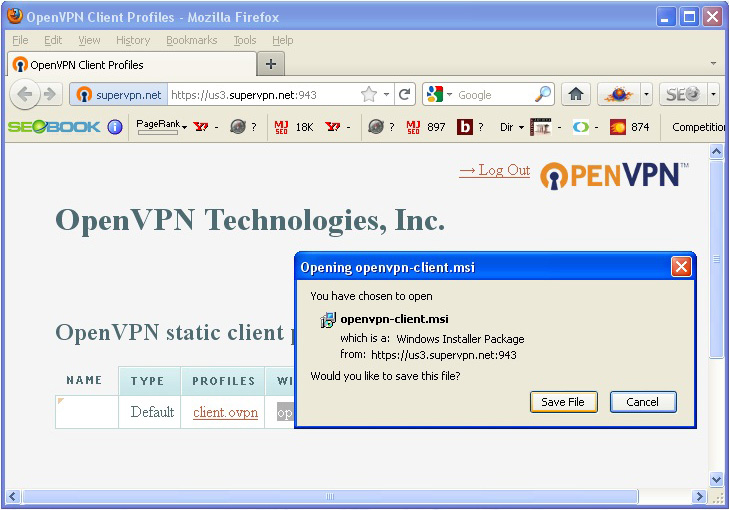
Task: Open the Google search engine icon
Action: pyautogui.click(x=435, y=94)
